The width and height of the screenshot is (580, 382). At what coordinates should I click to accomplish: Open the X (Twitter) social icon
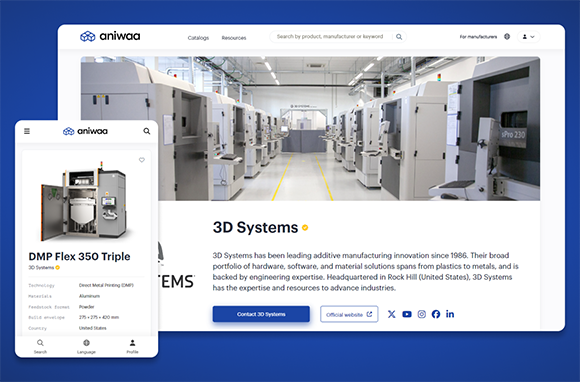point(391,314)
